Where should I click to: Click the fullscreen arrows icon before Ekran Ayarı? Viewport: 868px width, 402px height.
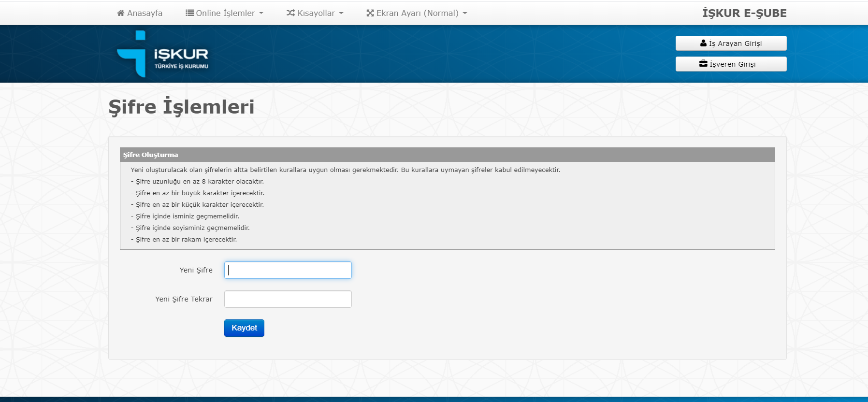(x=370, y=13)
